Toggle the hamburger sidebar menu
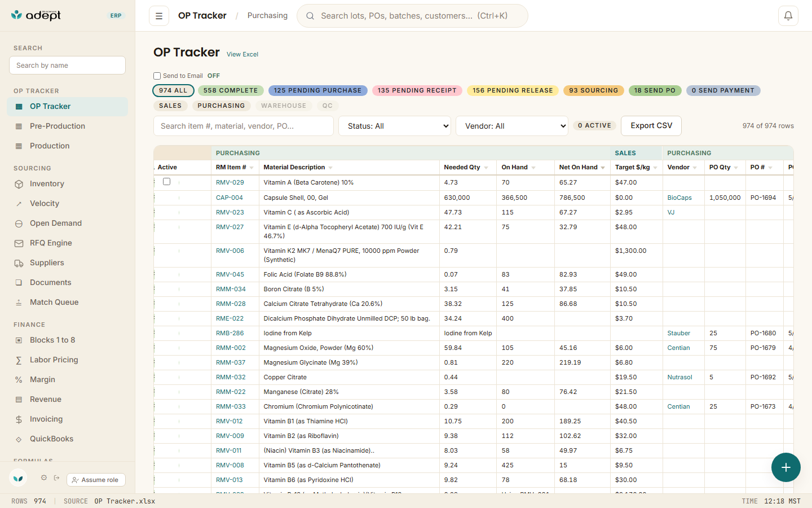This screenshot has width=812, height=508. click(x=159, y=16)
